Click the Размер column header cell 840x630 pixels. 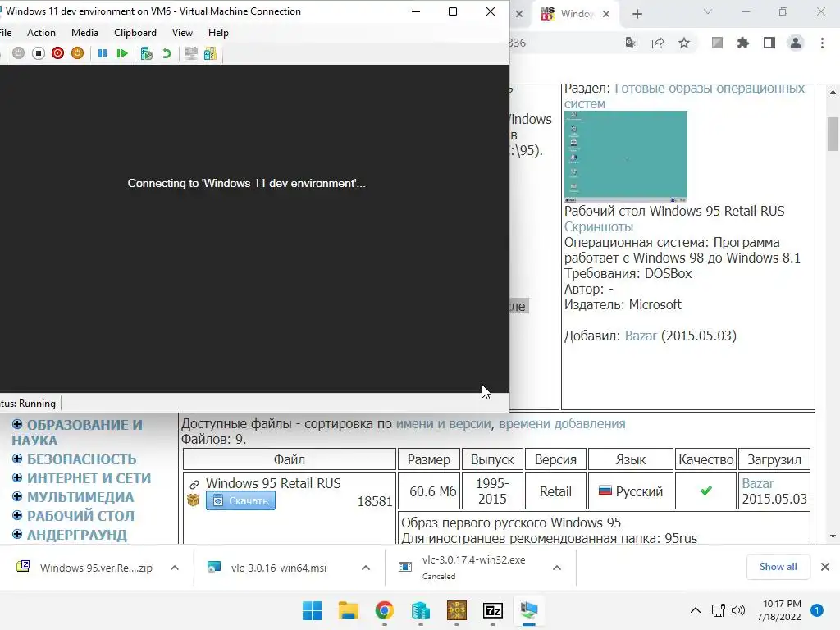tap(428, 459)
